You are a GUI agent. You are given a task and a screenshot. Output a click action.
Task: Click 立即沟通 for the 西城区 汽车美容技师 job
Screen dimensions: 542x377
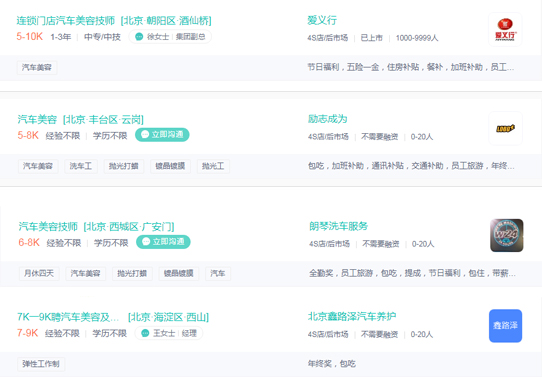coord(163,242)
